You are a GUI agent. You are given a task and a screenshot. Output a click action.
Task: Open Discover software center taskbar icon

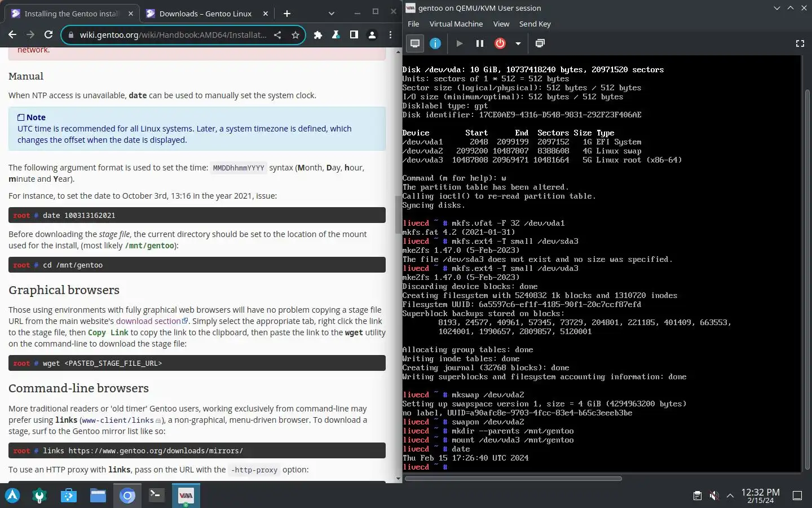click(69, 496)
